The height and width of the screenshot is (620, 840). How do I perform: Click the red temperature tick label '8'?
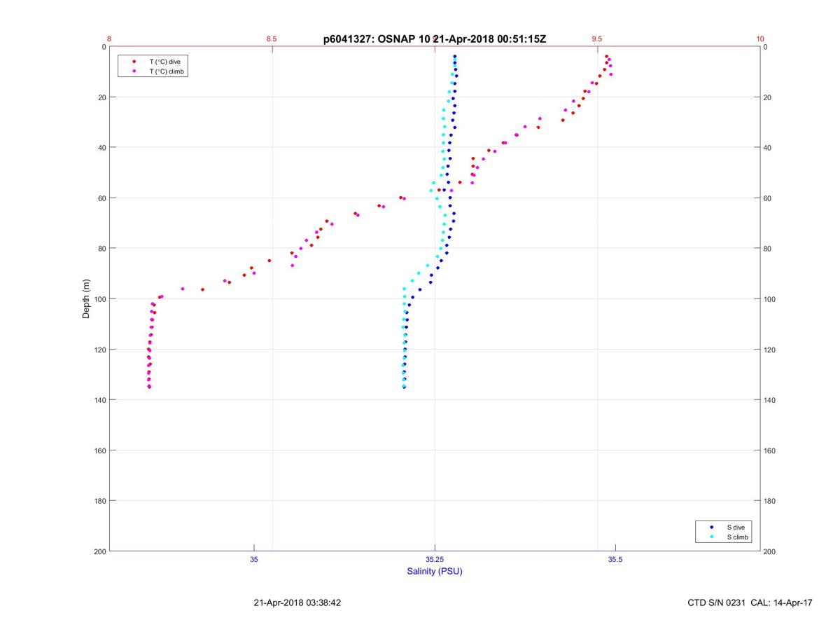click(109, 39)
